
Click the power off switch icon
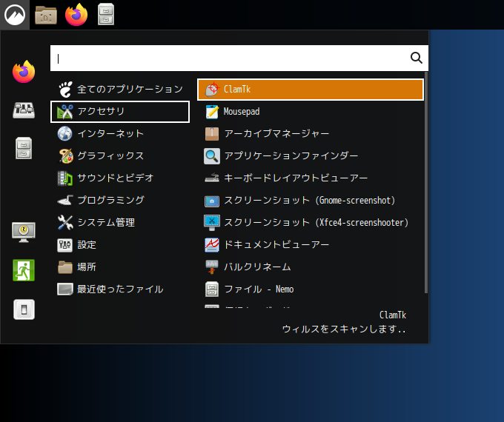point(24,309)
